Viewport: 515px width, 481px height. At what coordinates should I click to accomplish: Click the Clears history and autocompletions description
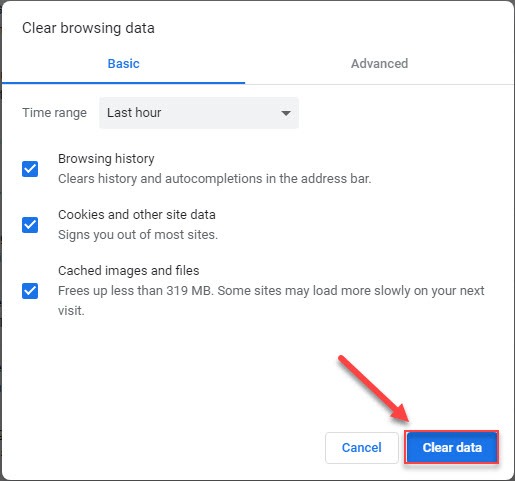[215, 179]
